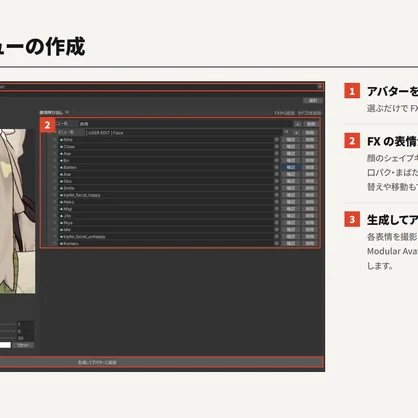418x418 pixels.
Task: Click 削除 for the Jito row
Action: 310,216
